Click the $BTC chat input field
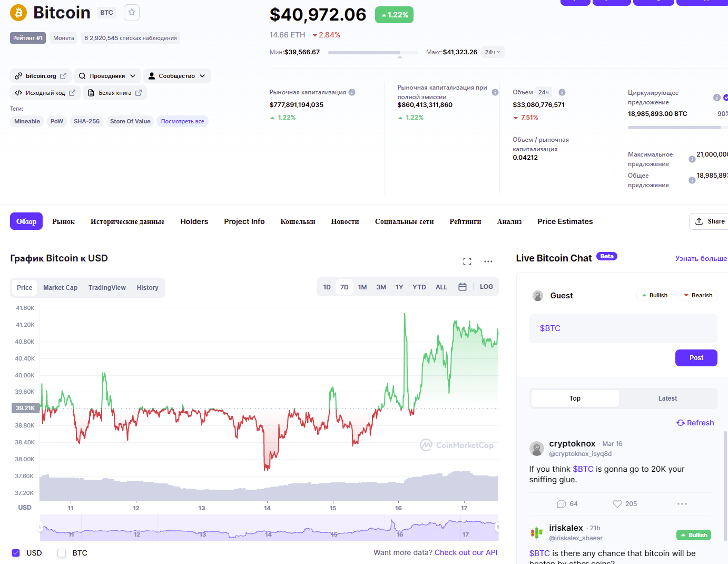728x564 pixels. pyautogui.click(x=623, y=328)
